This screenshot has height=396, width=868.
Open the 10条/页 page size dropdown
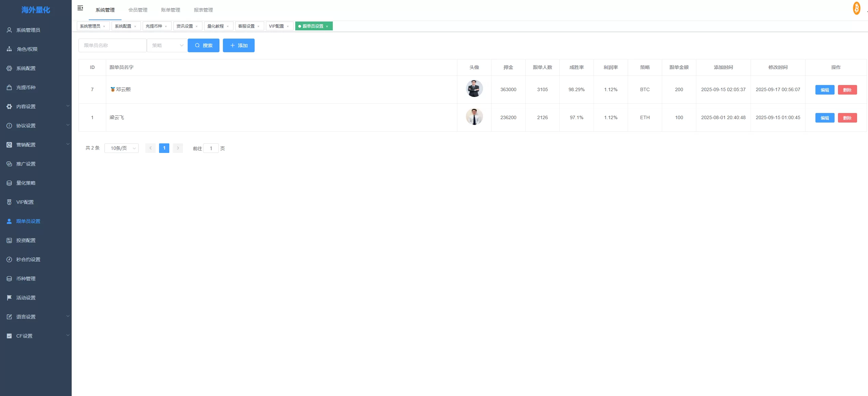pos(122,148)
